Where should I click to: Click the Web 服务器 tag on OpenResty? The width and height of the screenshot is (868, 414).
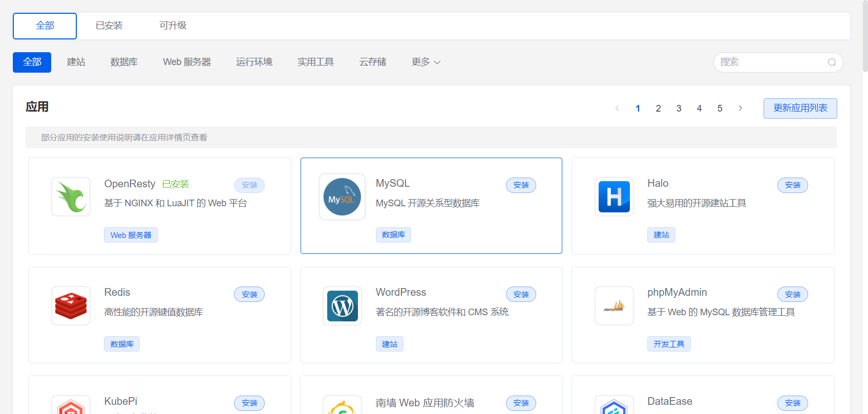131,235
